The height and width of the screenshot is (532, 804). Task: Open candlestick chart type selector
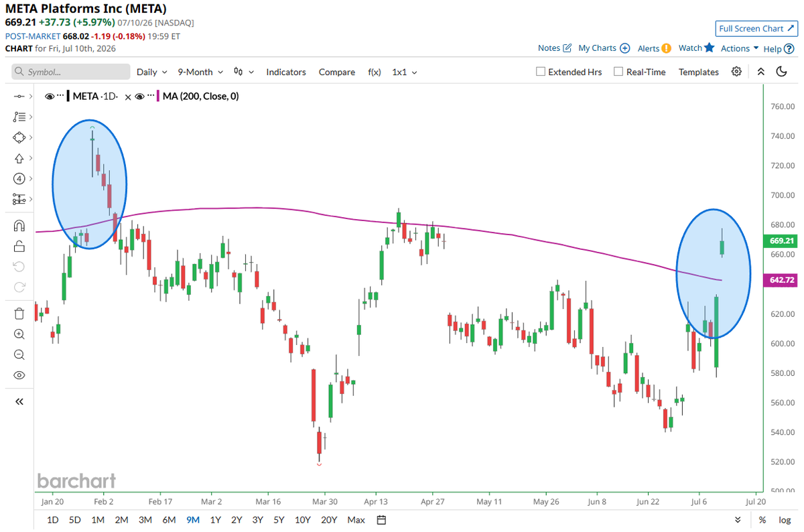coord(244,72)
